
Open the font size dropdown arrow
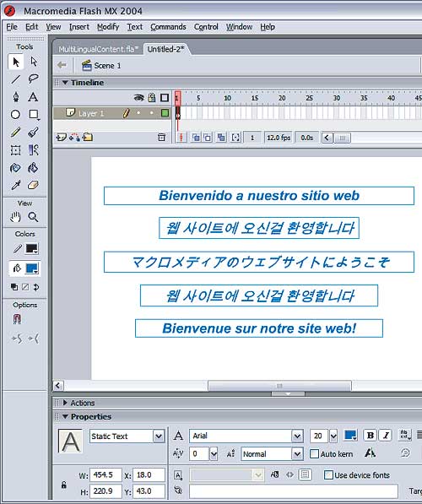pyautogui.click(x=333, y=436)
